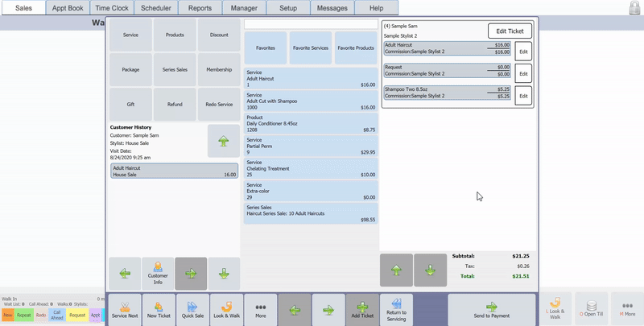The height and width of the screenshot is (326, 644).
Task: Click the Refund button
Action: [x=175, y=105]
